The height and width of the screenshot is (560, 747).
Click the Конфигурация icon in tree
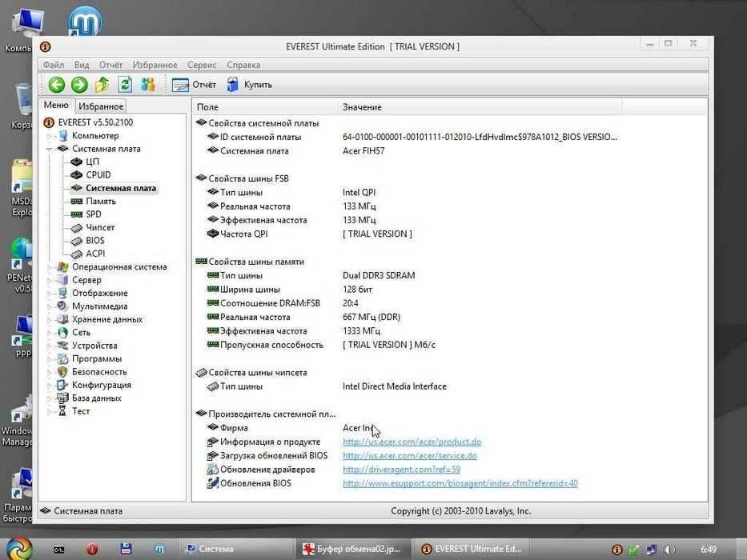click(62, 385)
